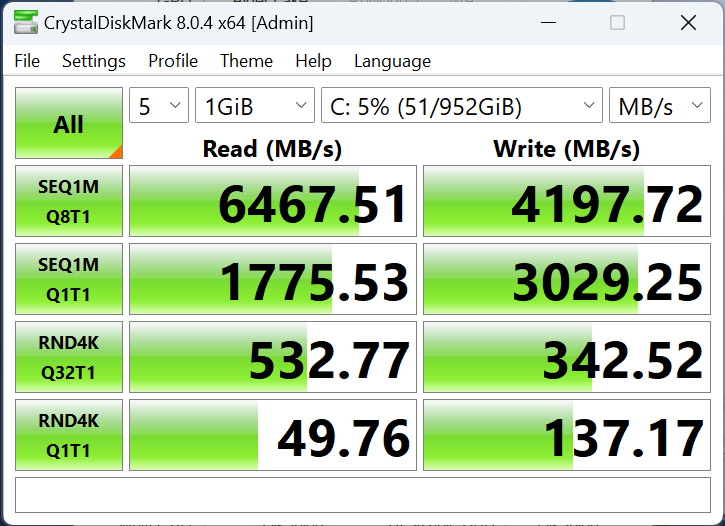Open the Profile menu
The width and height of the screenshot is (725, 526).
click(x=173, y=61)
